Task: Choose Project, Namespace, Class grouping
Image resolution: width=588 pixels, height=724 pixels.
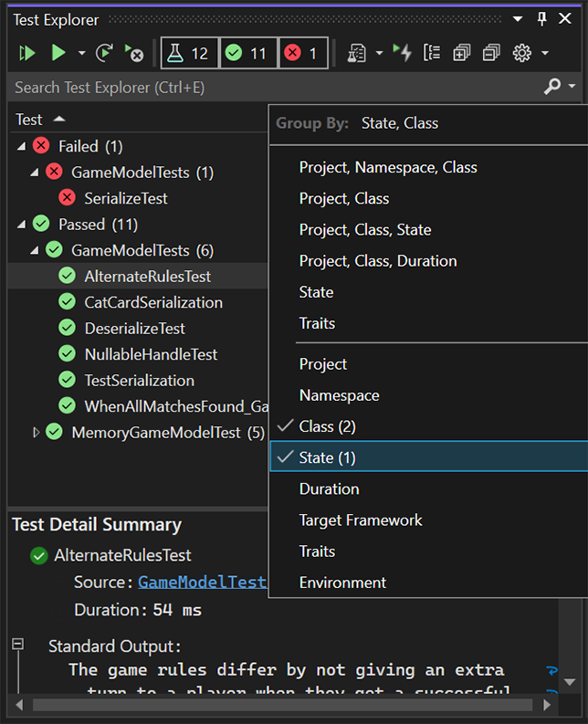Action: 388,167
